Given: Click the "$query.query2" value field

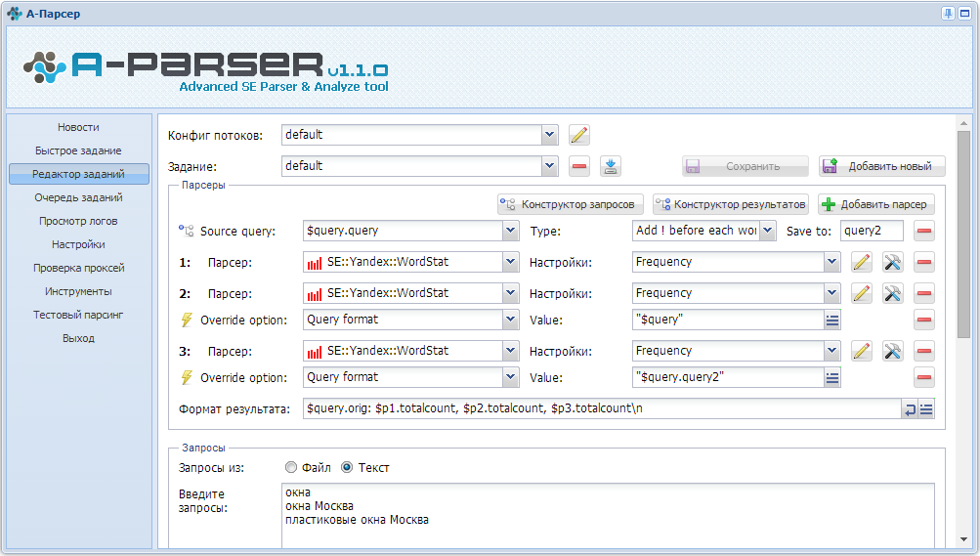Looking at the screenshot, I should (x=728, y=377).
